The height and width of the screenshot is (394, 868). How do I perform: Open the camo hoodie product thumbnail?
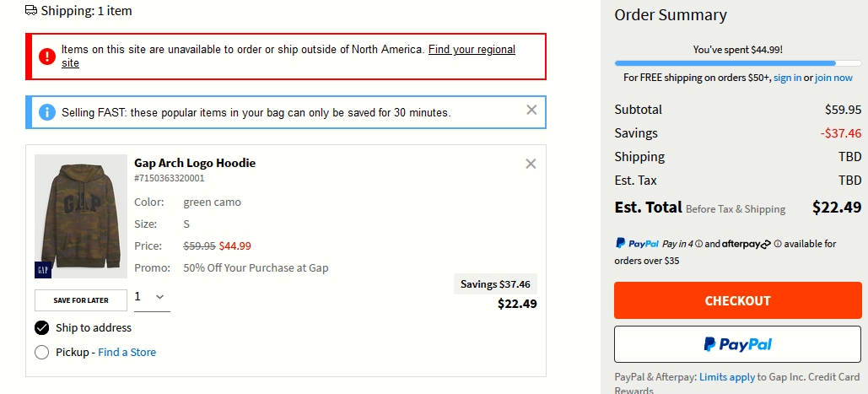(x=81, y=216)
